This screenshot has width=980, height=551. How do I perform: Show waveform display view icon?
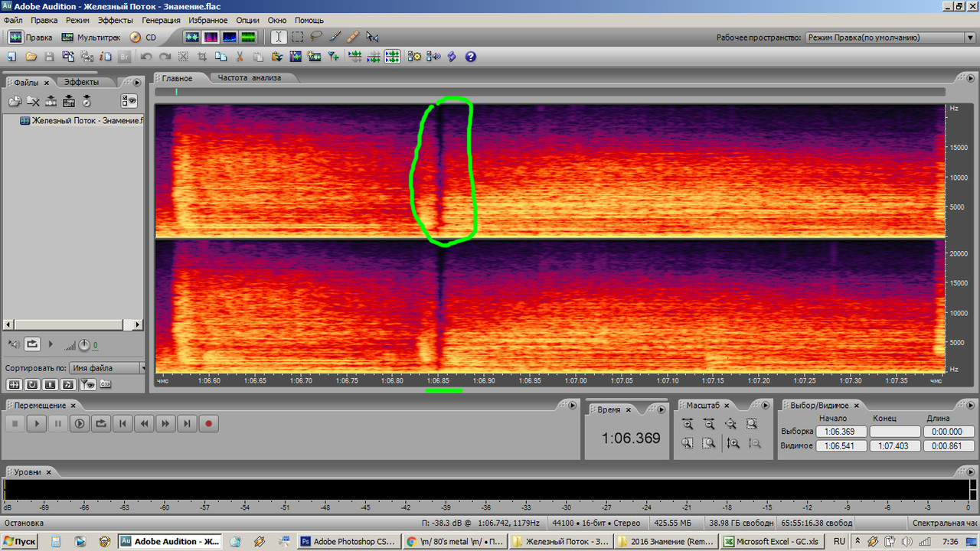pyautogui.click(x=192, y=37)
